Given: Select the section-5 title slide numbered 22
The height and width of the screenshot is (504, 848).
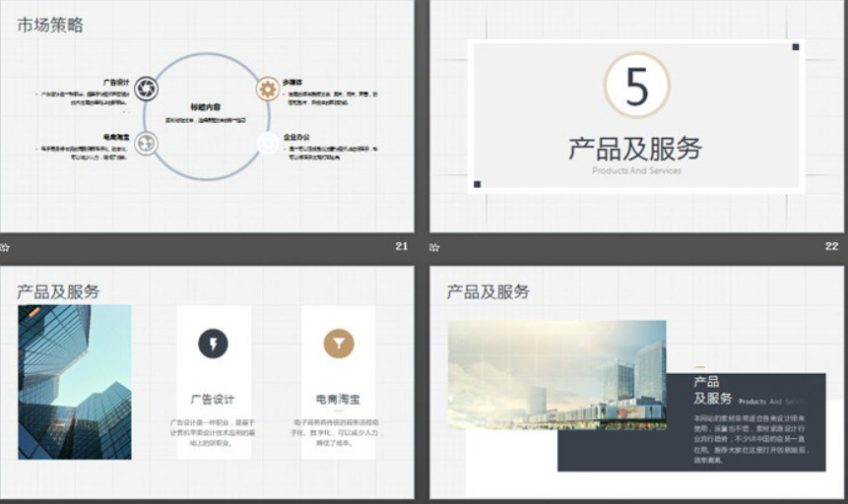Looking at the screenshot, I should point(638,116).
